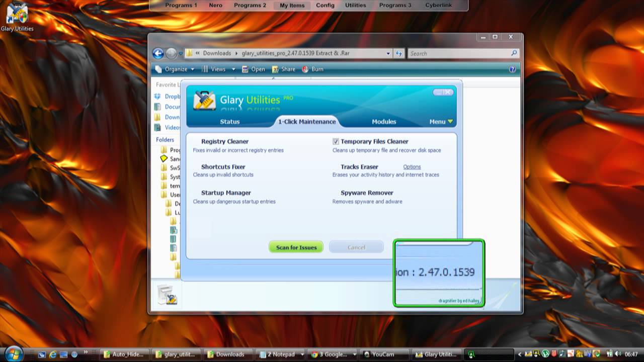Open the Programs 1 dock tab
Screen dimensions: 644x362
tap(181, 5)
